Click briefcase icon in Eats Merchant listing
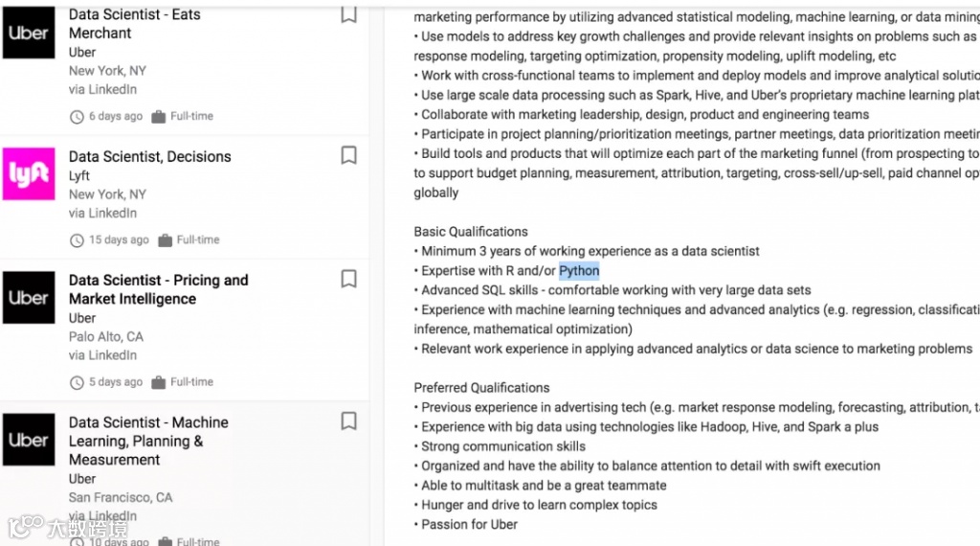This screenshot has width=980, height=546. 159,117
